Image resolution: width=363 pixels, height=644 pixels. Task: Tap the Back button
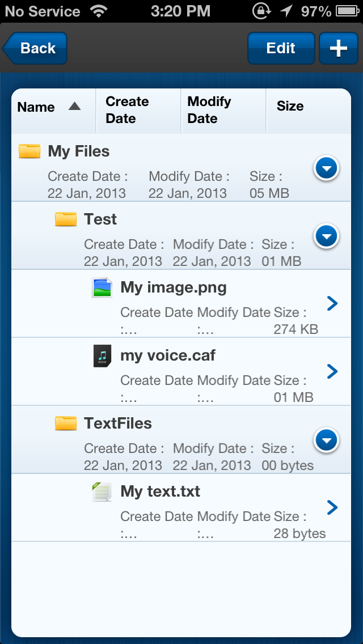click(35, 48)
